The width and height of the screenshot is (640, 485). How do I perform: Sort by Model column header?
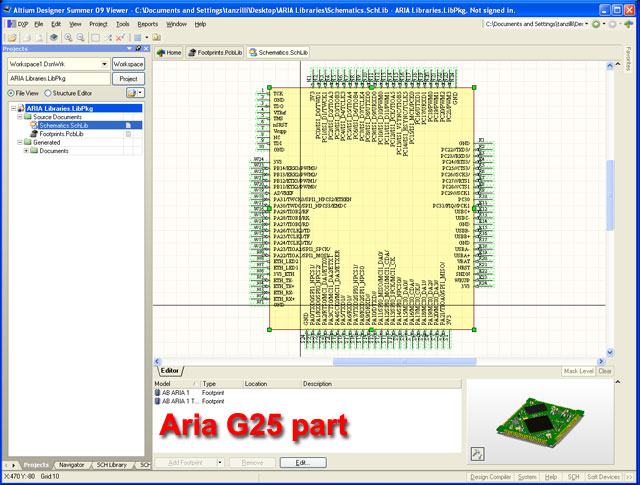(x=175, y=384)
